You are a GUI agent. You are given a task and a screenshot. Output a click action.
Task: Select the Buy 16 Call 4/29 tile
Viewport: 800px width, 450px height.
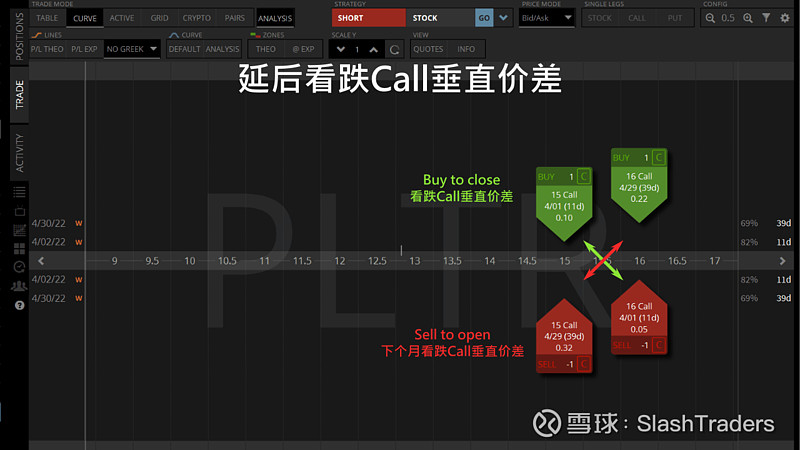point(639,185)
